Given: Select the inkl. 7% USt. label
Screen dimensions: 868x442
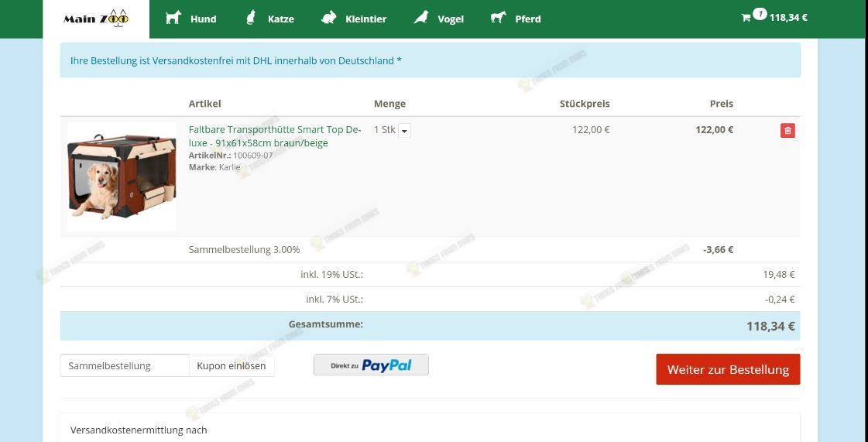Looking at the screenshot, I should pos(335,300).
